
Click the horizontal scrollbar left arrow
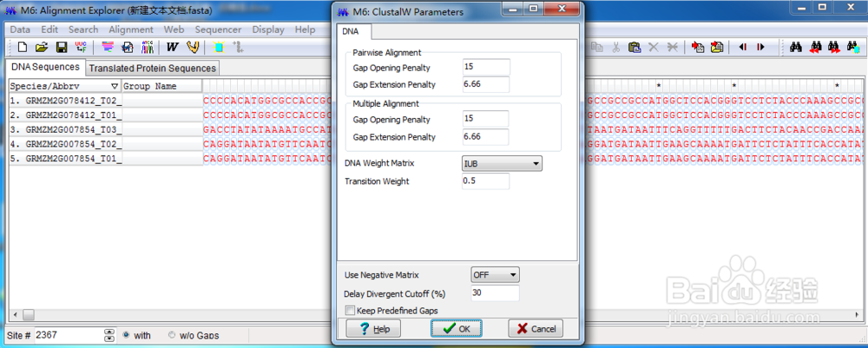pos(15,315)
